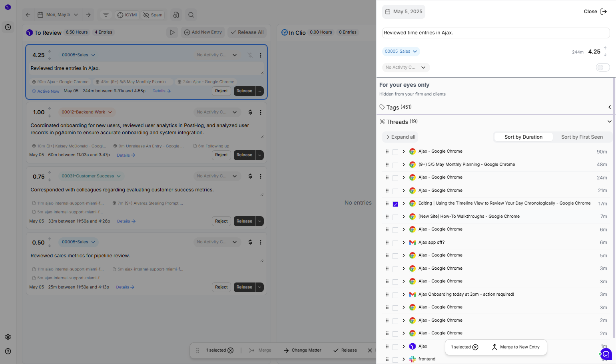
Task: Uncheck the Editing Timeline View thread checkbox
Action: [x=395, y=204]
